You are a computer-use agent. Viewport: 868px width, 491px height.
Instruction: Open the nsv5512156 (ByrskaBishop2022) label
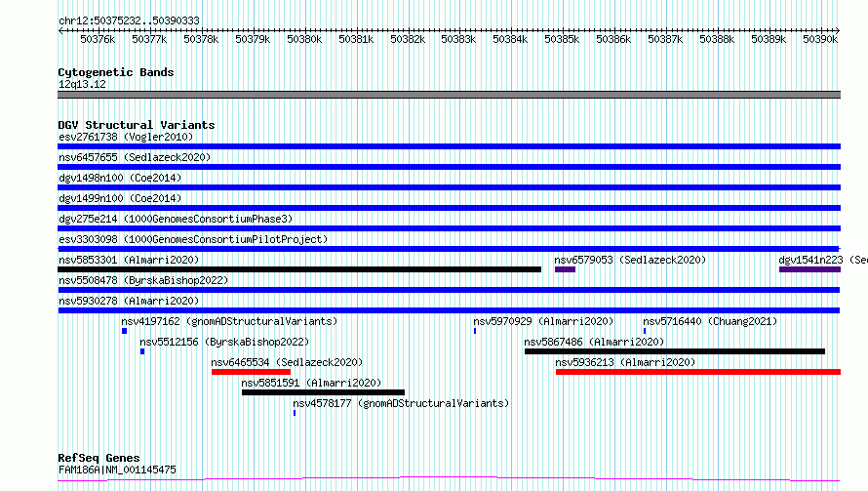pos(224,342)
